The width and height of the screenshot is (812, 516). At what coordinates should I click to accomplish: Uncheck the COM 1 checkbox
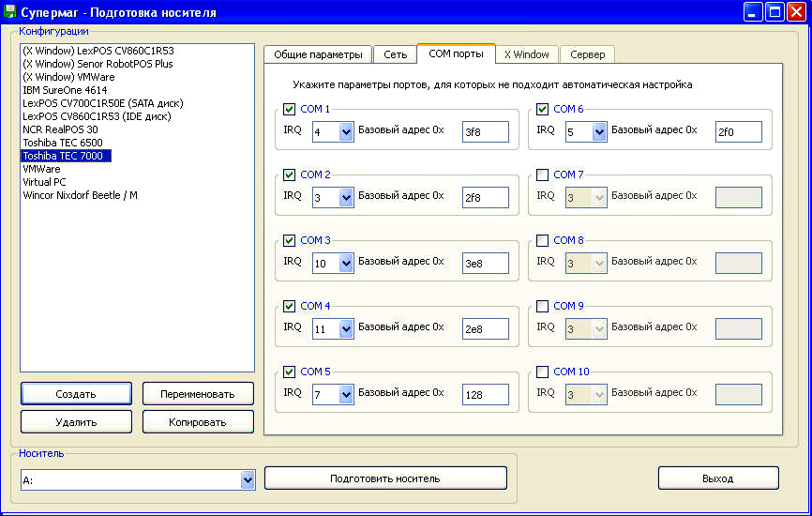pos(290,109)
